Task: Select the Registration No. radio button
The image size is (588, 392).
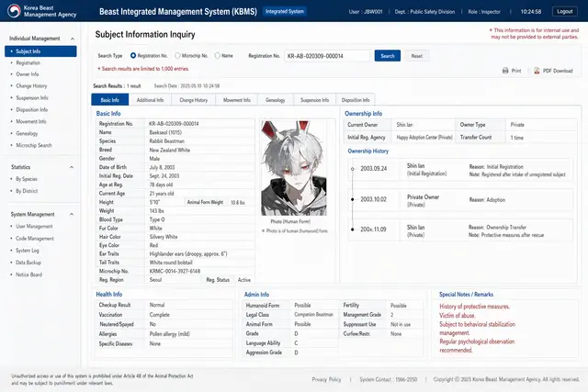Action: tap(132, 55)
